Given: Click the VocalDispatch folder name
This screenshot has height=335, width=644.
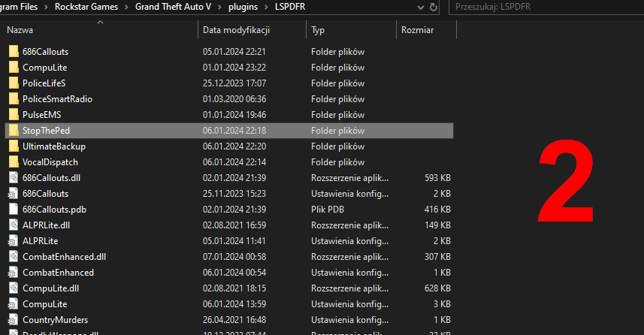Looking at the screenshot, I should point(50,162).
